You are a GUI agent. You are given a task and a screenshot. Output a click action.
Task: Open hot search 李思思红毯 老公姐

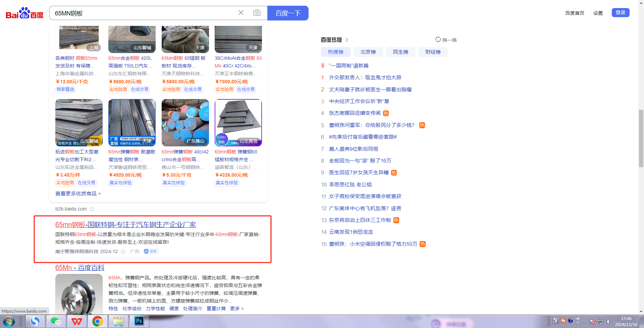(x=351, y=185)
